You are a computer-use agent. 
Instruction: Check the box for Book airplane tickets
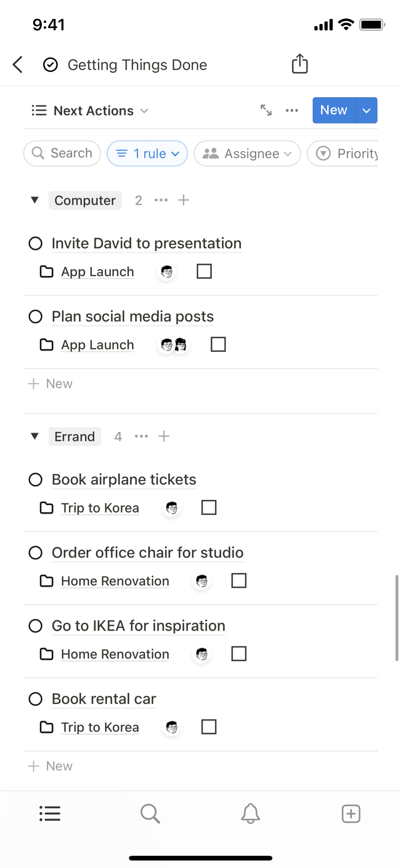click(209, 508)
